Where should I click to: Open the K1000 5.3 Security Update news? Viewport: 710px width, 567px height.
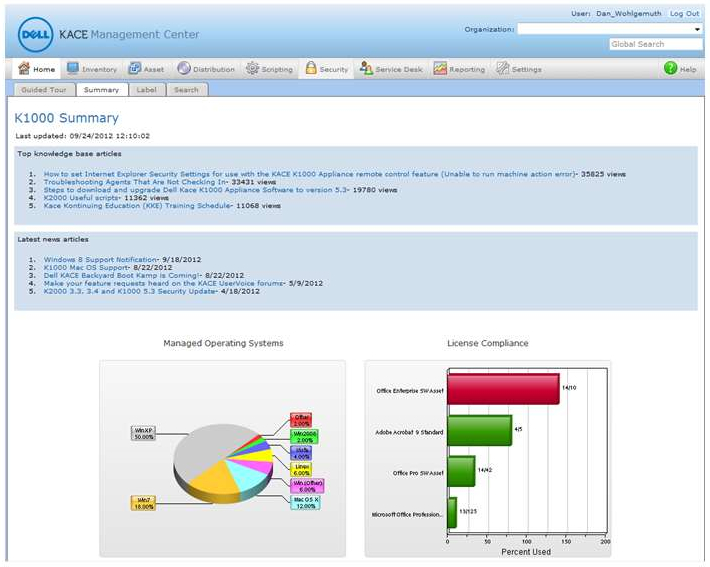[x=130, y=291]
